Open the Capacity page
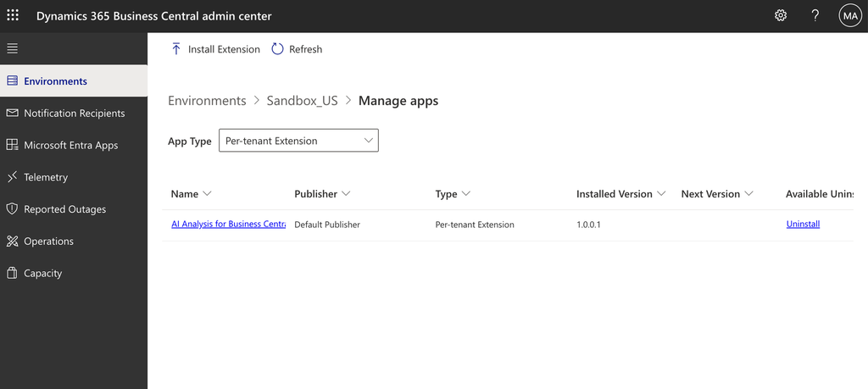The height and width of the screenshot is (389, 868). tap(74, 274)
